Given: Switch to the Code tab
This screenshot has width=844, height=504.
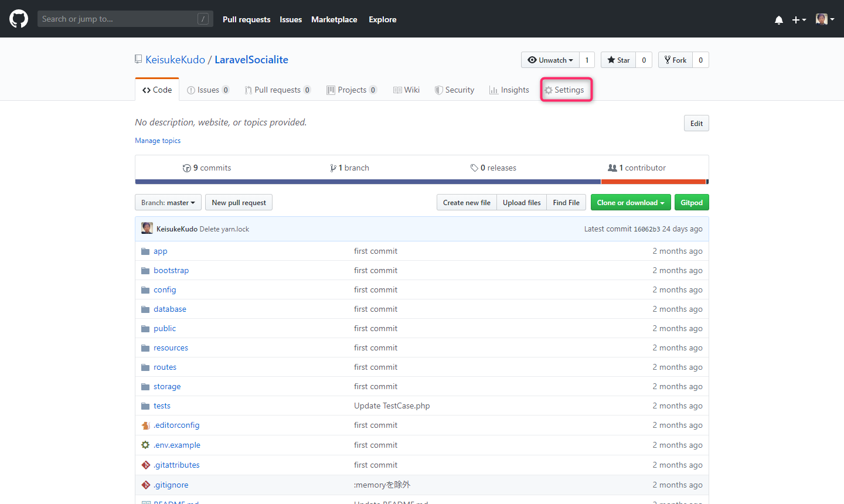Looking at the screenshot, I should [x=157, y=90].
